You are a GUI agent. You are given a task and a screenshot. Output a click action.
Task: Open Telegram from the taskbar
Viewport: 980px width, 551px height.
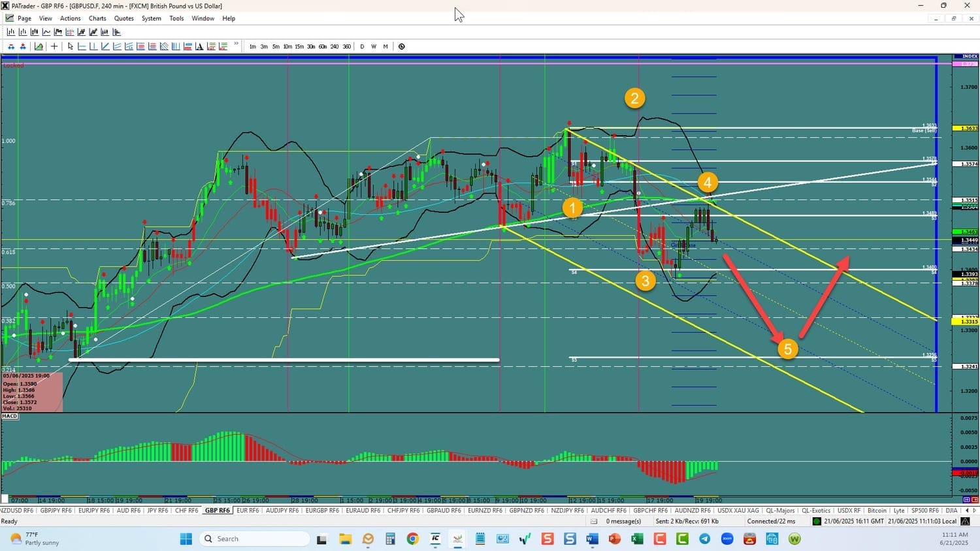pos(704,539)
